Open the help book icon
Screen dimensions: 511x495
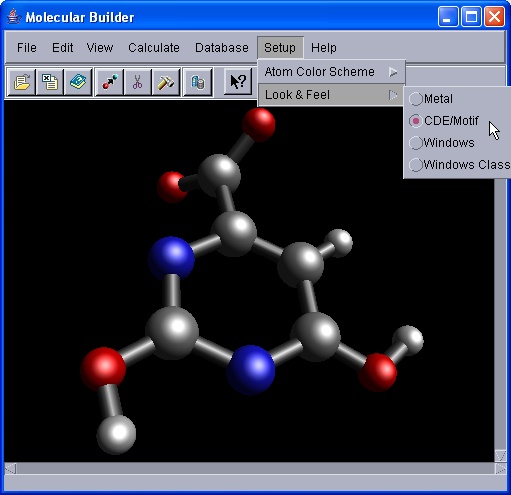78,82
